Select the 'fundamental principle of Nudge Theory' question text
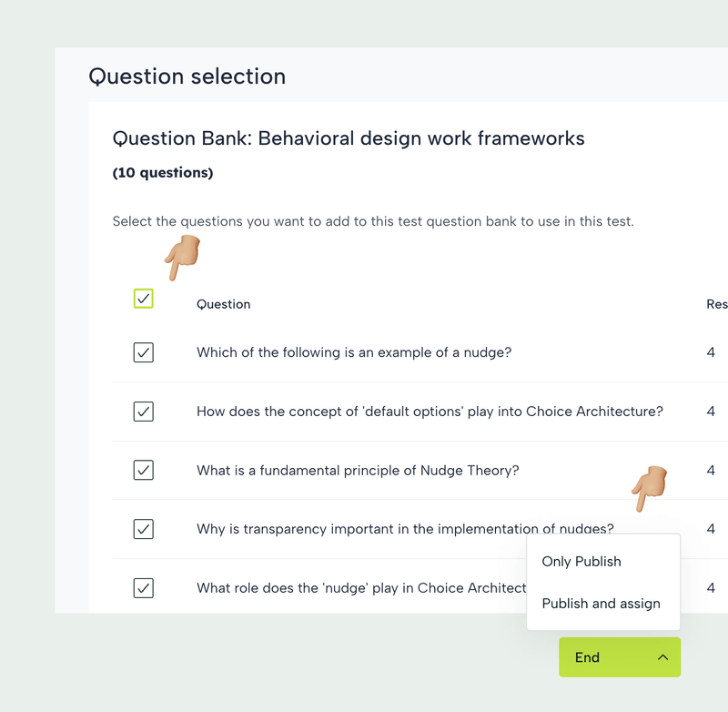This screenshot has height=712, width=728. 358,471
